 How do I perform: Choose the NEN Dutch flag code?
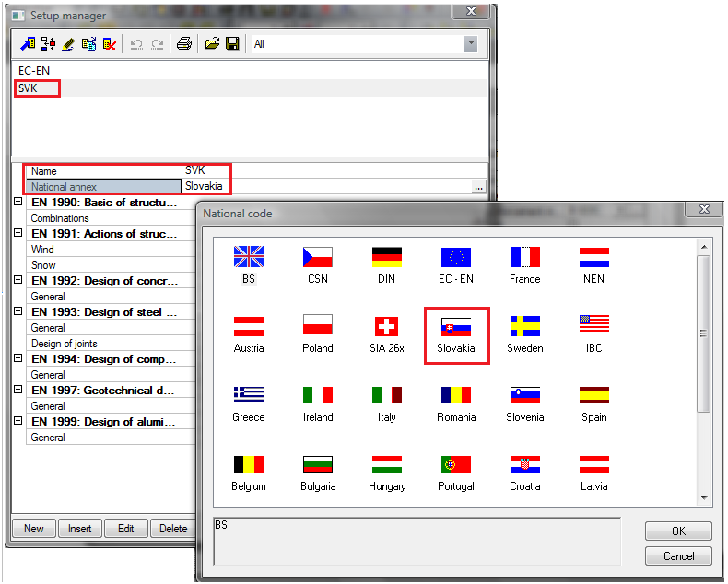pos(593,265)
